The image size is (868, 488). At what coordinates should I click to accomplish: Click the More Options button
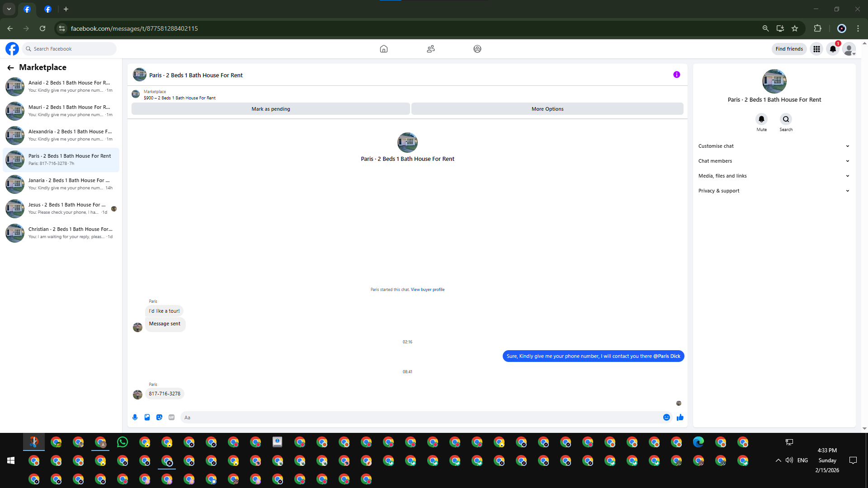pyautogui.click(x=547, y=109)
